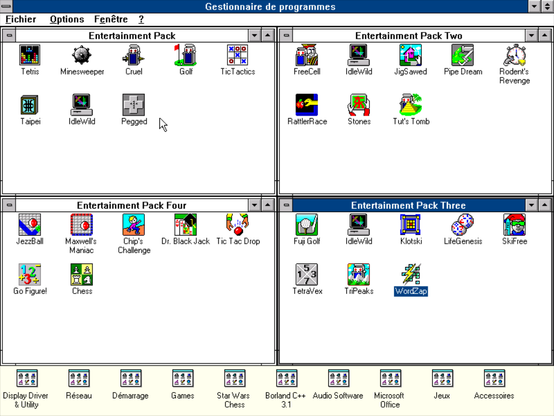Open Entertainment Pack Two control menu box
The width and height of the screenshot is (554, 416).
coord(286,35)
